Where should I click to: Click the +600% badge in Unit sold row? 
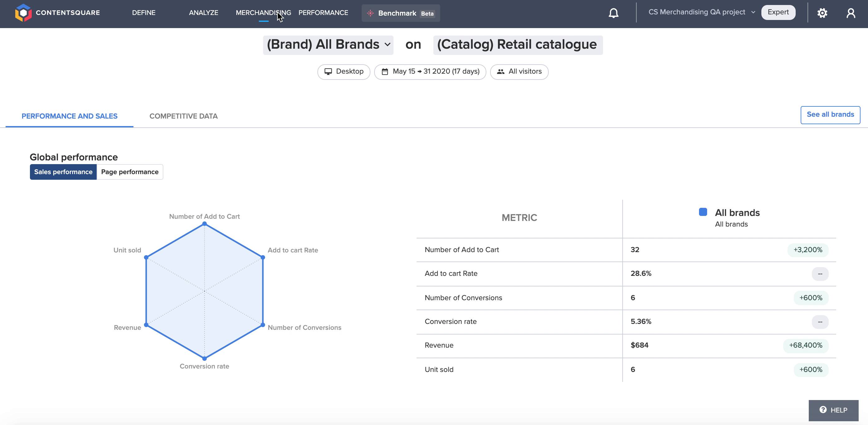point(811,370)
